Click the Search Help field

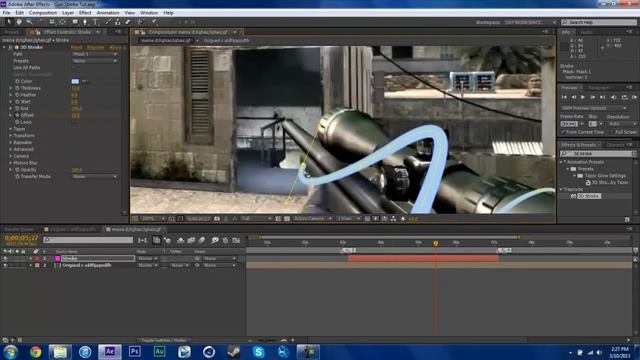click(598, 22)
